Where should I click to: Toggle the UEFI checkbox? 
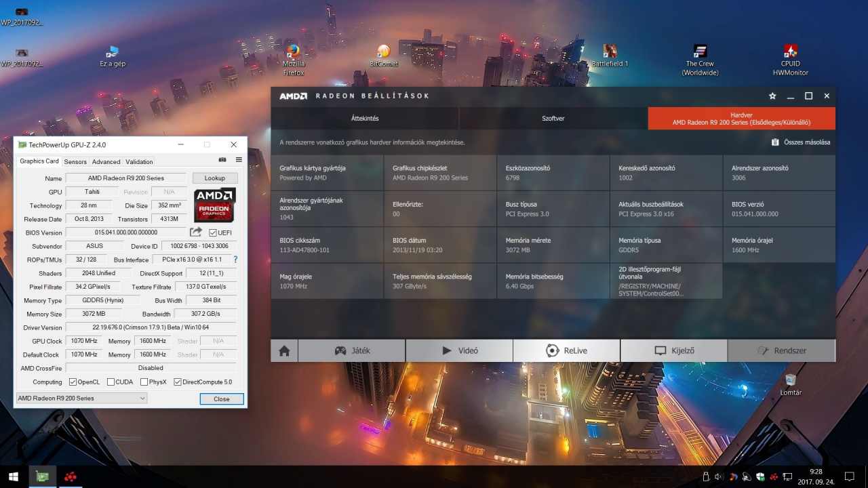pos(213,233)
